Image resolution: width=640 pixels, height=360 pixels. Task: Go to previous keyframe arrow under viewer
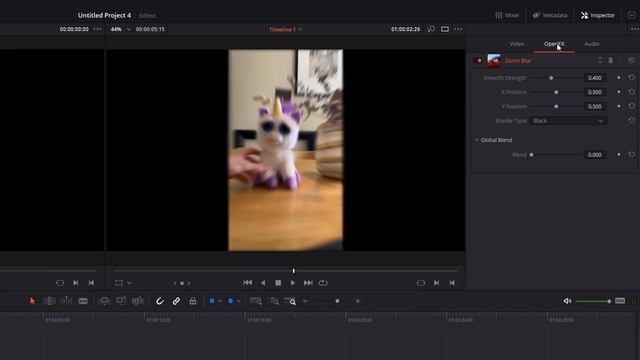pos(175,283)
